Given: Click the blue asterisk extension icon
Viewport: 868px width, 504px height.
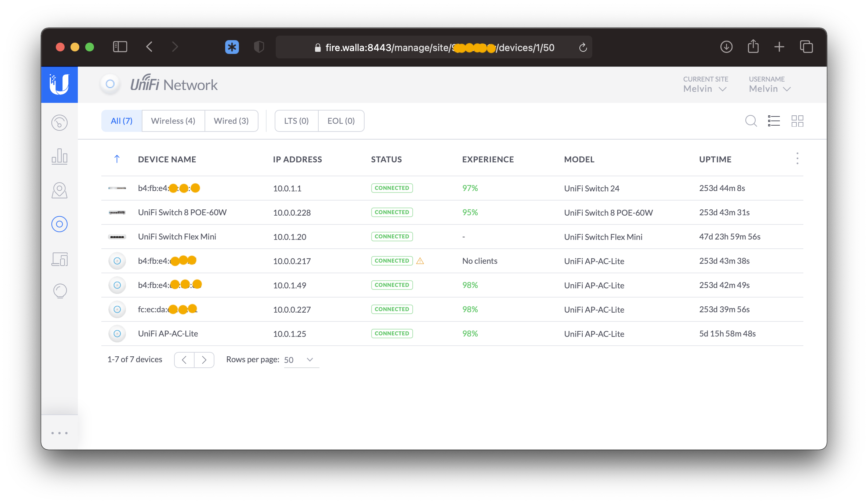Looking at the screenshot, I should click(232, 47).
